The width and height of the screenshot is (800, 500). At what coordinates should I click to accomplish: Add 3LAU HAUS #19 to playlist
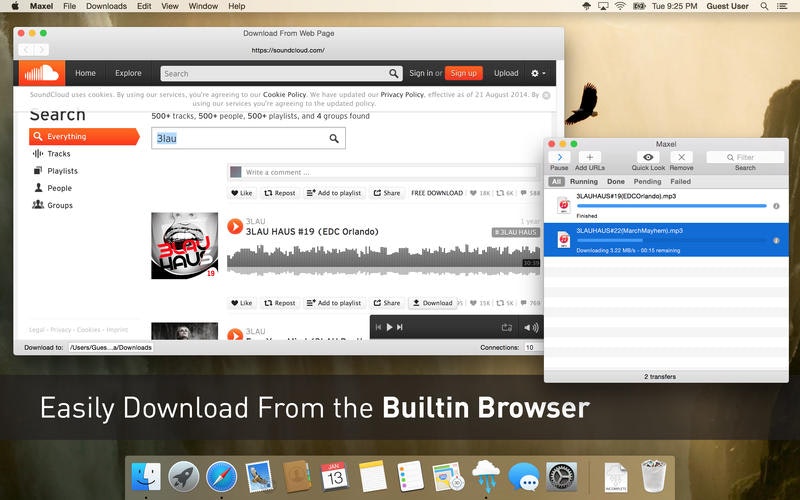[334, 303]
